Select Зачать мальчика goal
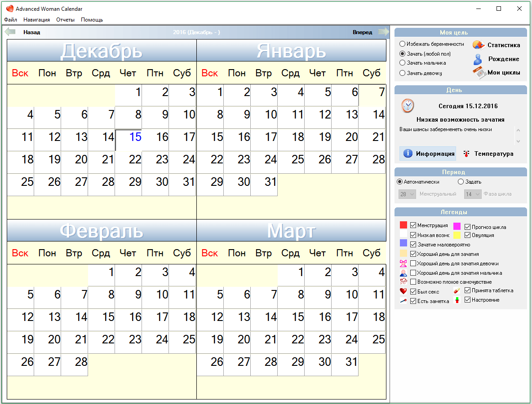This screenshot has width=532, height=404. [x=403, y=63]
